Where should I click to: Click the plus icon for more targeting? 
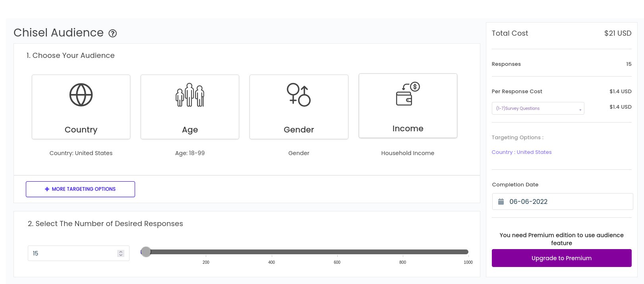pos(47,189)
